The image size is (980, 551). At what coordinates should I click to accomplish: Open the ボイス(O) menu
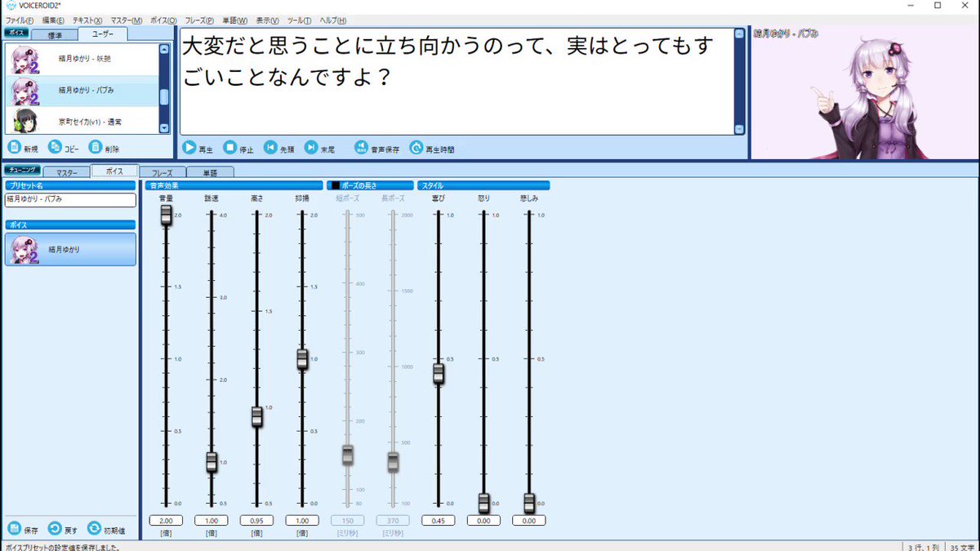click(163, 20)
